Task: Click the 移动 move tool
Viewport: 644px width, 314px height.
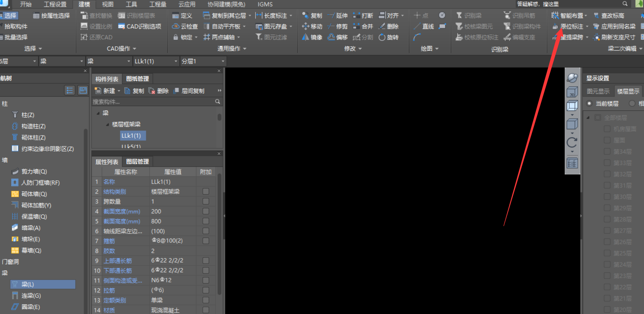Action: click(x=312, y=26)
